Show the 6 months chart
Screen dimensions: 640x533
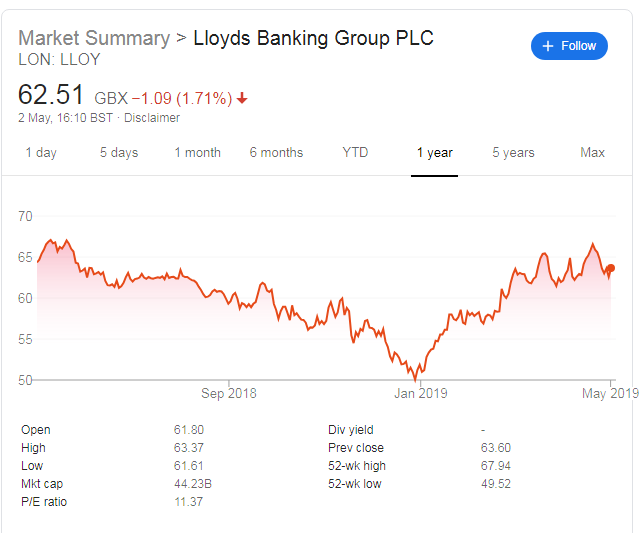[276, 153]
